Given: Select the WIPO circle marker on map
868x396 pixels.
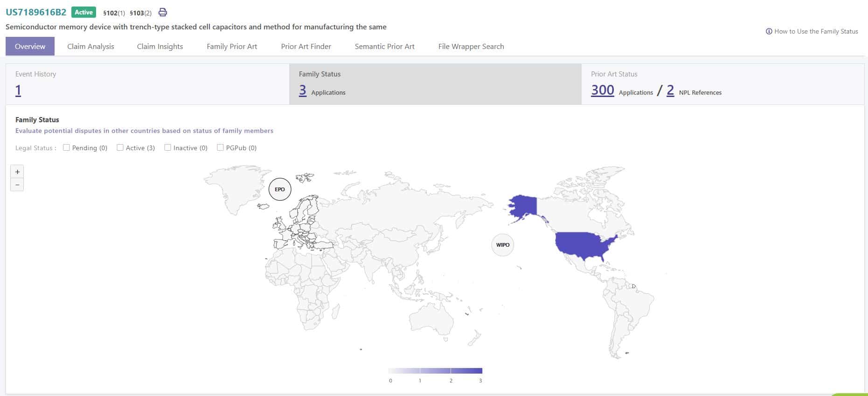Looking at the screenshot, I should pyautogui.click(x=503, y=245).
